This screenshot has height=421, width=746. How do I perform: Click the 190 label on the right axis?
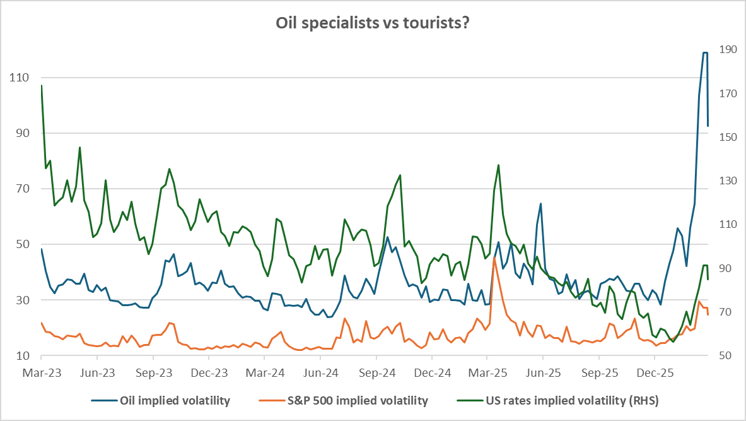click(x=726, y=49)
